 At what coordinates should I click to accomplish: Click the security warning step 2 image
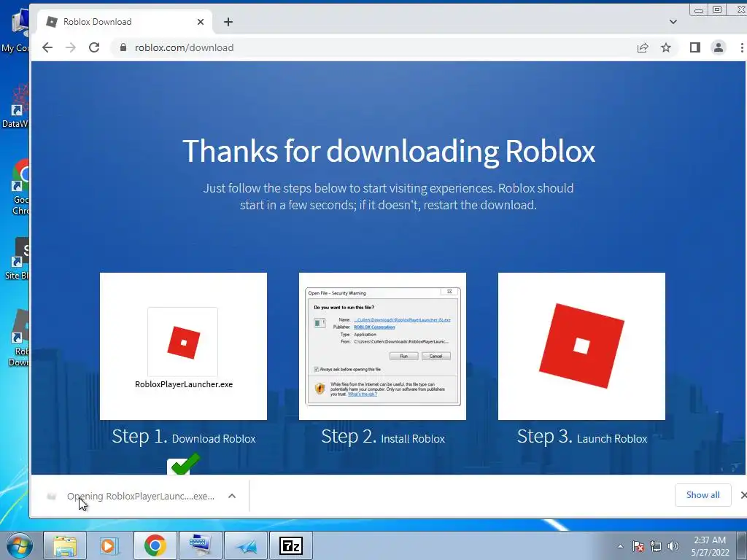coord(382,346)
